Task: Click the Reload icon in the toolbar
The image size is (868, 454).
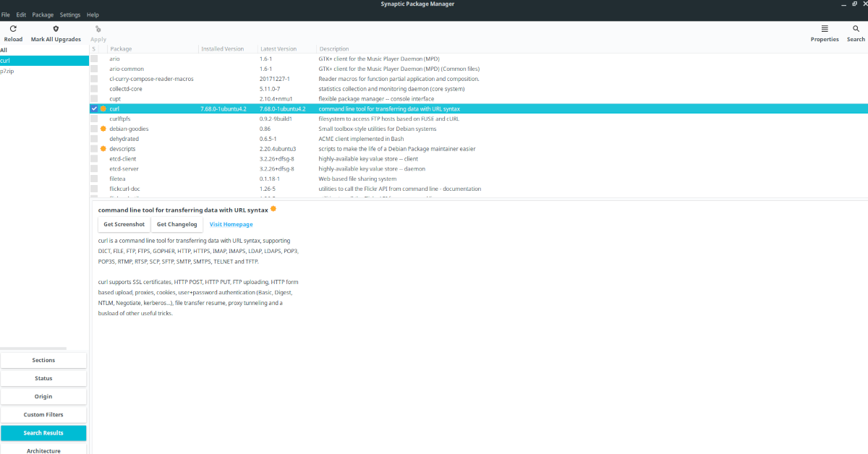Action: (x=13, y=29)
